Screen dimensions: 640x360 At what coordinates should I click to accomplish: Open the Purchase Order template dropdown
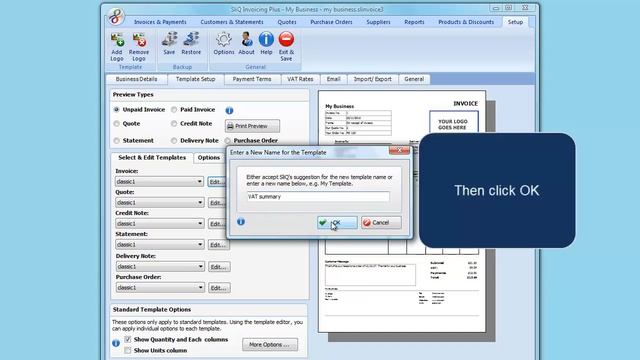160,288
